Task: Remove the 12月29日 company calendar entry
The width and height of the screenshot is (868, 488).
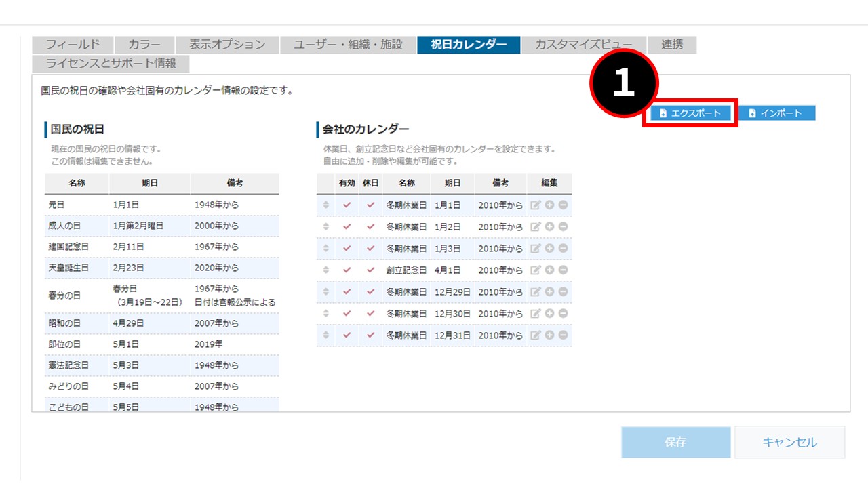Action: pos(563,292)
